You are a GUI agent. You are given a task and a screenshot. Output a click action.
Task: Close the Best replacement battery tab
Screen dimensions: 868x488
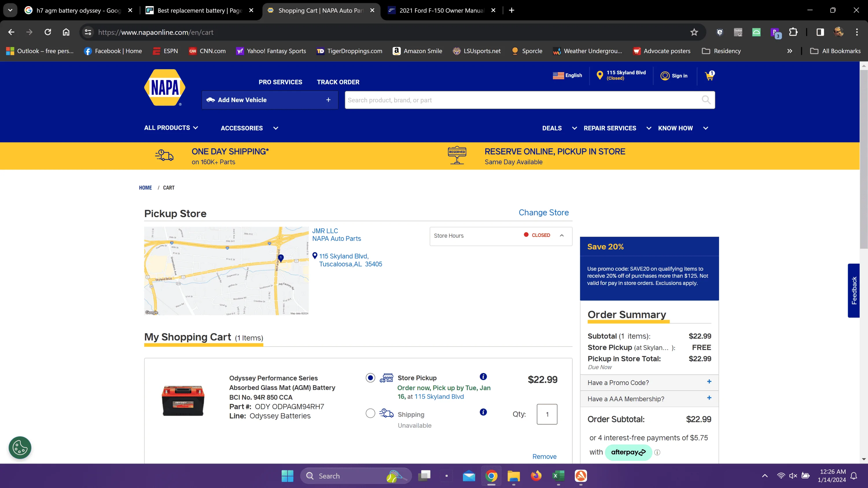pos(251,10)
